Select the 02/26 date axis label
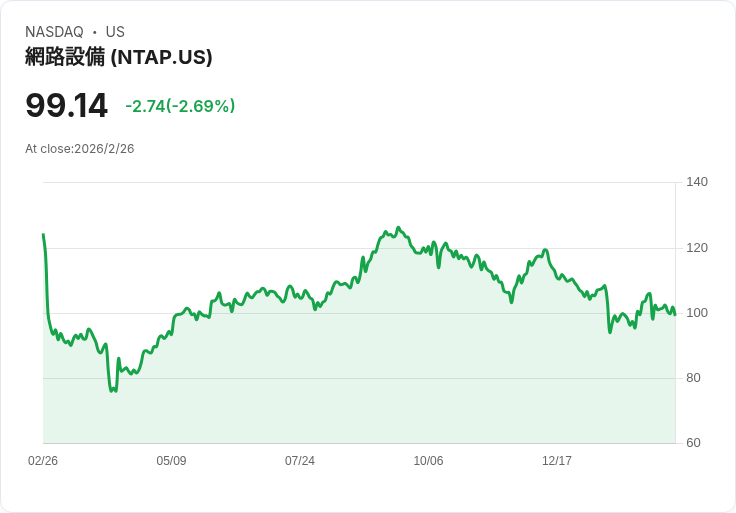The image size is (736, 513). pos(43,461)
